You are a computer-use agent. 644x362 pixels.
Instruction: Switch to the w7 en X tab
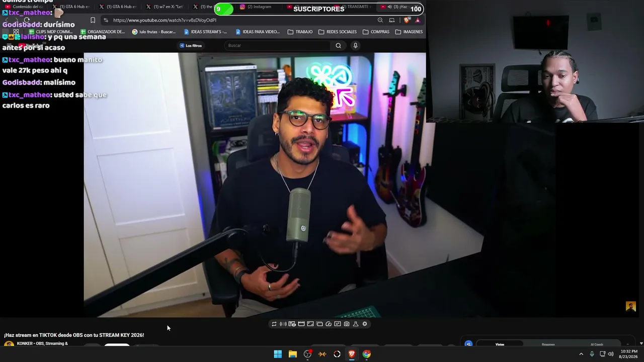click(165, 7)
